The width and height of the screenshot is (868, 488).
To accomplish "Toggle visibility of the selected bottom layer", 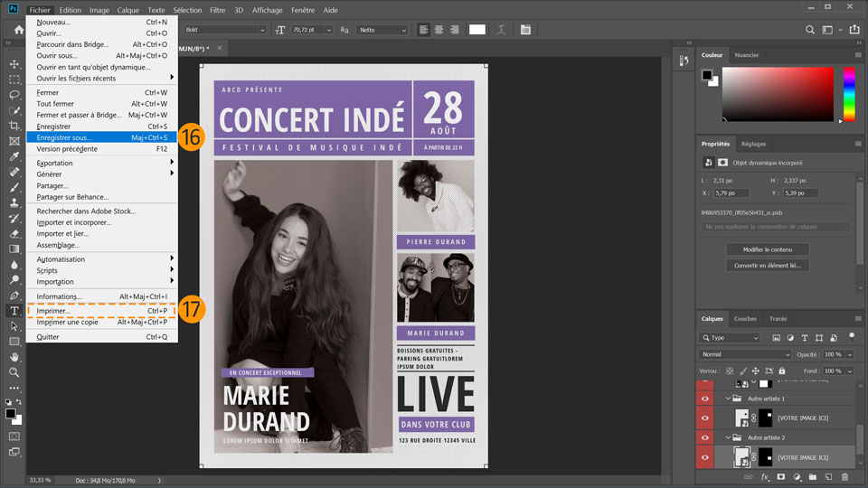I will click(x=705, y=457).
